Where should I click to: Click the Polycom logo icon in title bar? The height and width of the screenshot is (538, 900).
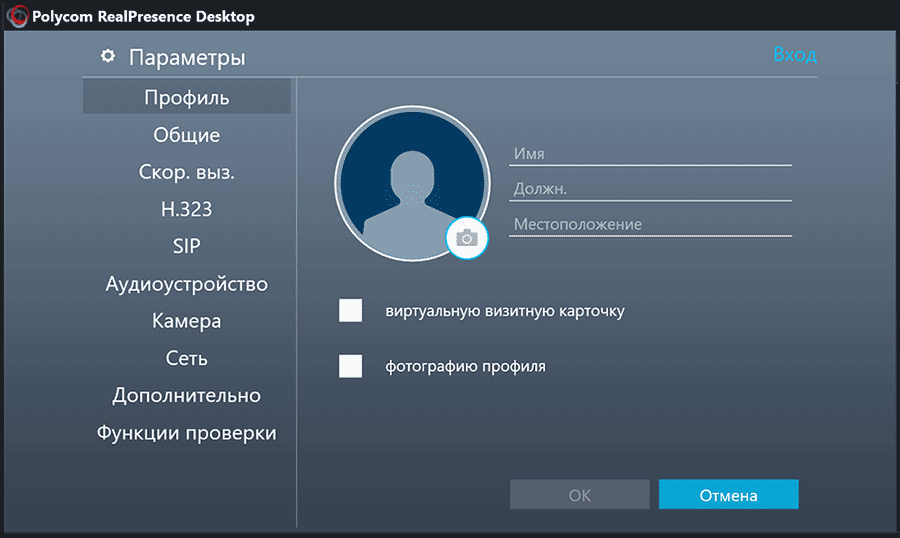coord(17,16)
